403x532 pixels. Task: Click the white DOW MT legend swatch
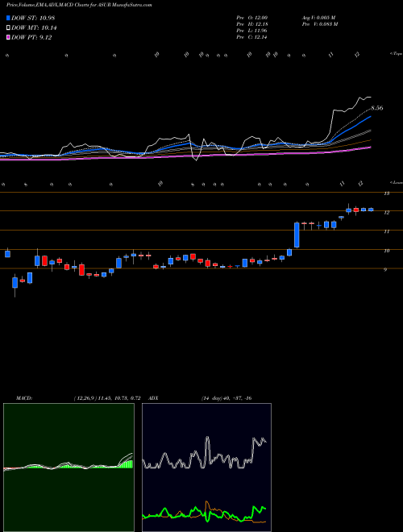tap(8, 28)
